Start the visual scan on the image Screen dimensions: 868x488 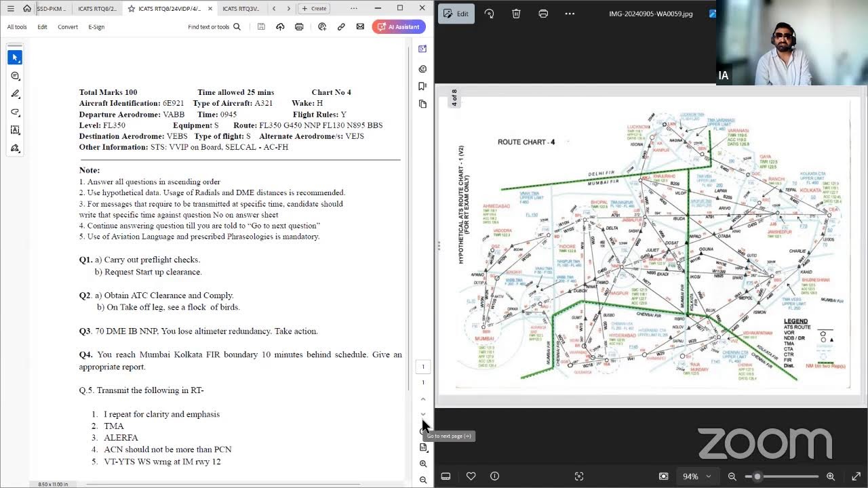(x=579, y=476)
